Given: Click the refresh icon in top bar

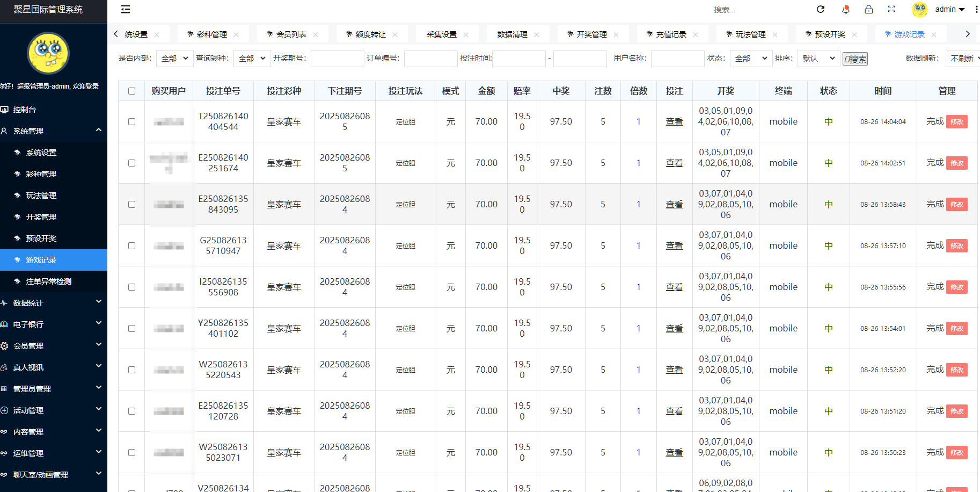Looking at the screenshot, I should [820, 9].
